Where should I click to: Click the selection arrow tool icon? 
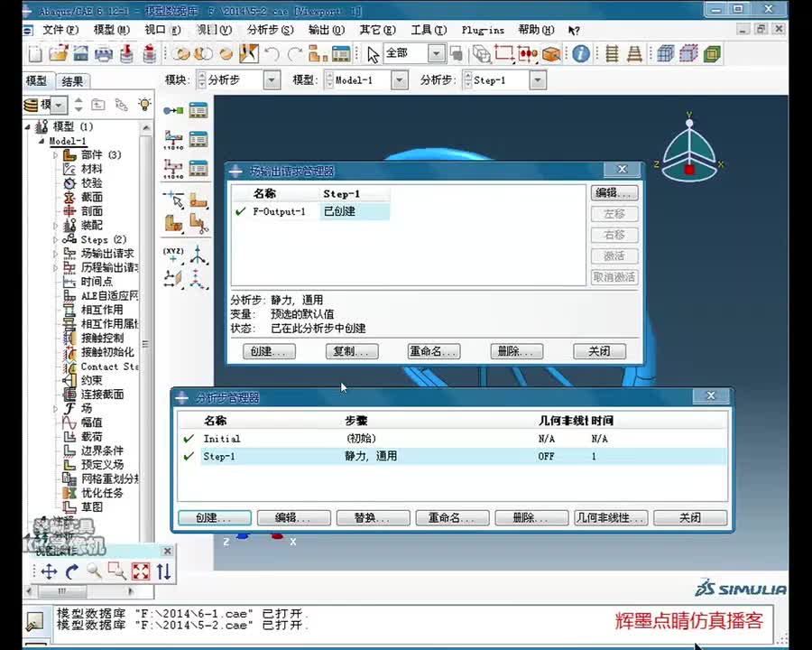click(373, 53)
